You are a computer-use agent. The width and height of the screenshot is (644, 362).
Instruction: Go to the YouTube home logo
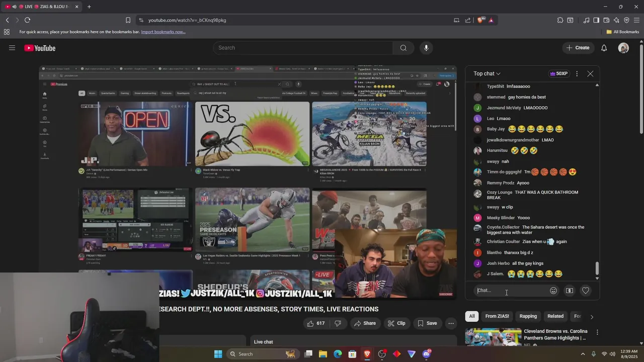pos(40,48)
